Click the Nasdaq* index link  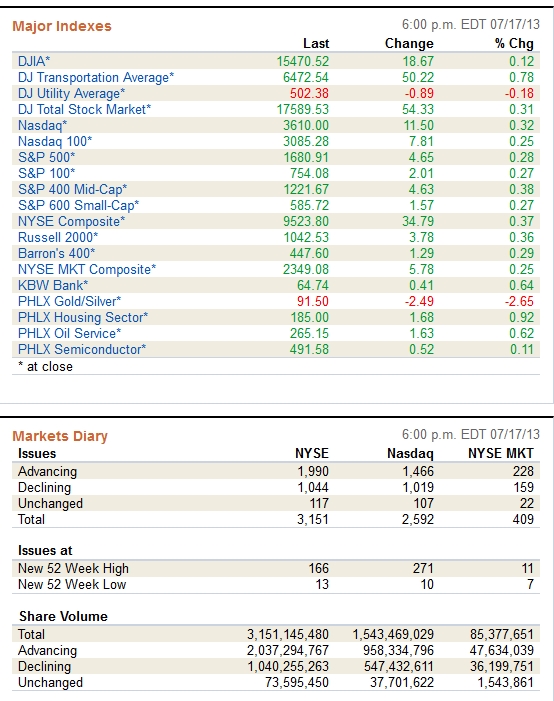click(42, 126)
